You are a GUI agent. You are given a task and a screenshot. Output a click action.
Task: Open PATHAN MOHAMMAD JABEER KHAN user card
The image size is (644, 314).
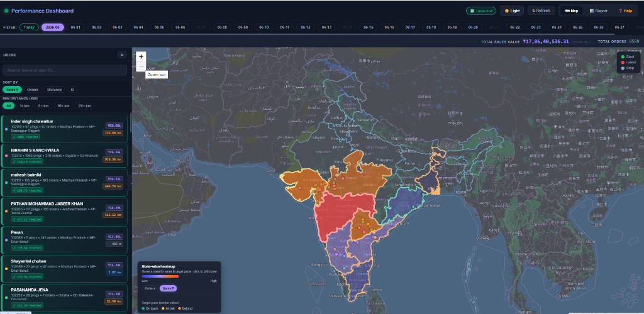pyautogui.click(x=64, y=211)
